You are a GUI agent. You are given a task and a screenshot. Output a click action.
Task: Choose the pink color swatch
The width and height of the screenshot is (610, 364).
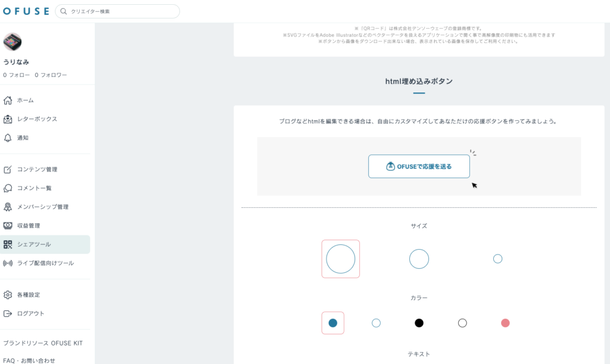(505, 323)
